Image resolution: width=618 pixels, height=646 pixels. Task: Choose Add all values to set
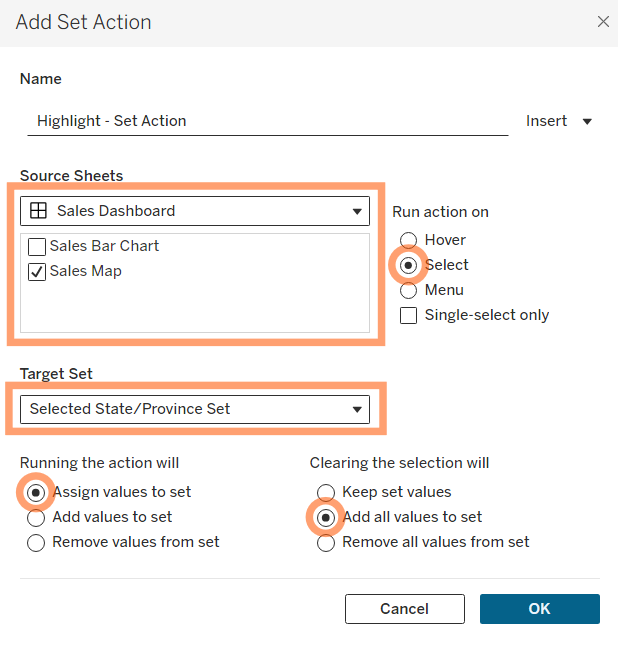pos(326,517)
